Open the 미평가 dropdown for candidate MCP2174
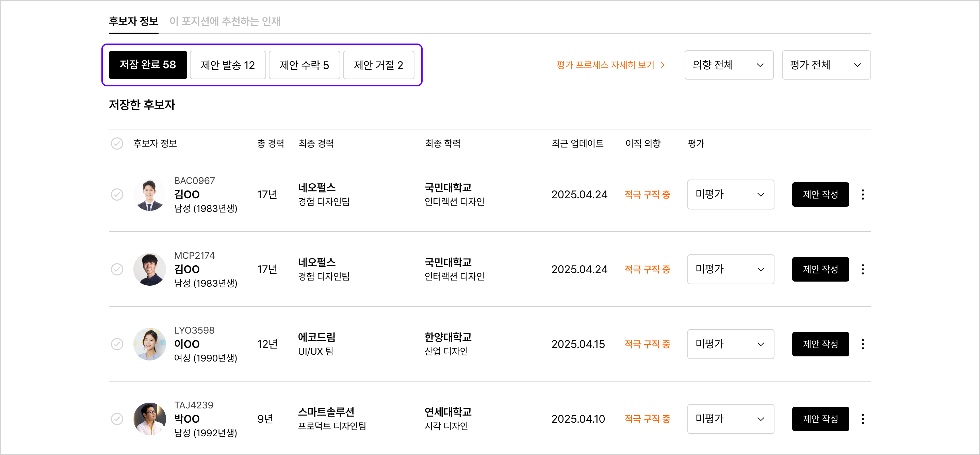 click(730, 269)
